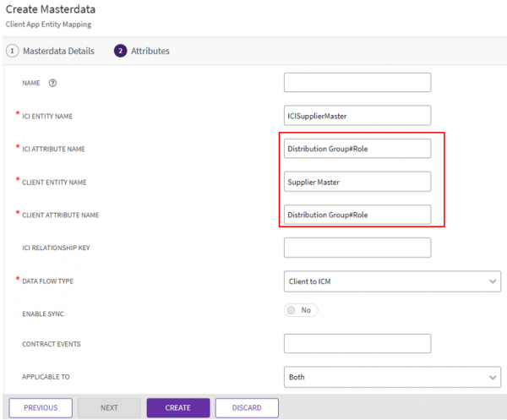Click the ICI Attribute Name field
Screen dimensions: 507x420
click(x=357, y=149)
